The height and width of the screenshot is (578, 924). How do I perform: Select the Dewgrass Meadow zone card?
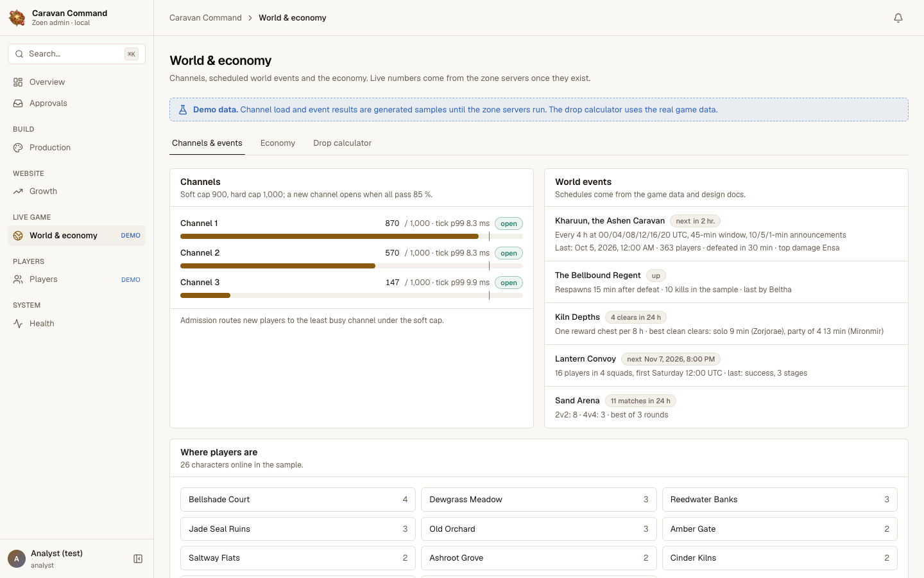[539, 500]
